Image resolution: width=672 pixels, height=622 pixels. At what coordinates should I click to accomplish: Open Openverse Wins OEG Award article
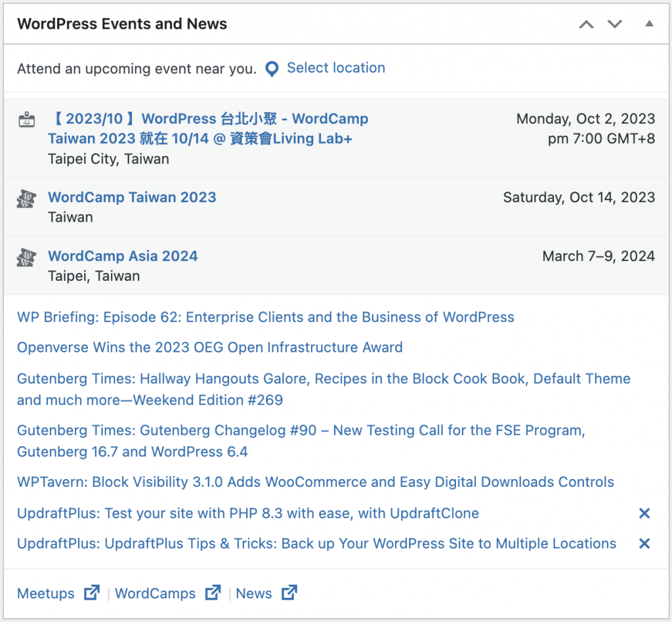click(x=209, y=347)
